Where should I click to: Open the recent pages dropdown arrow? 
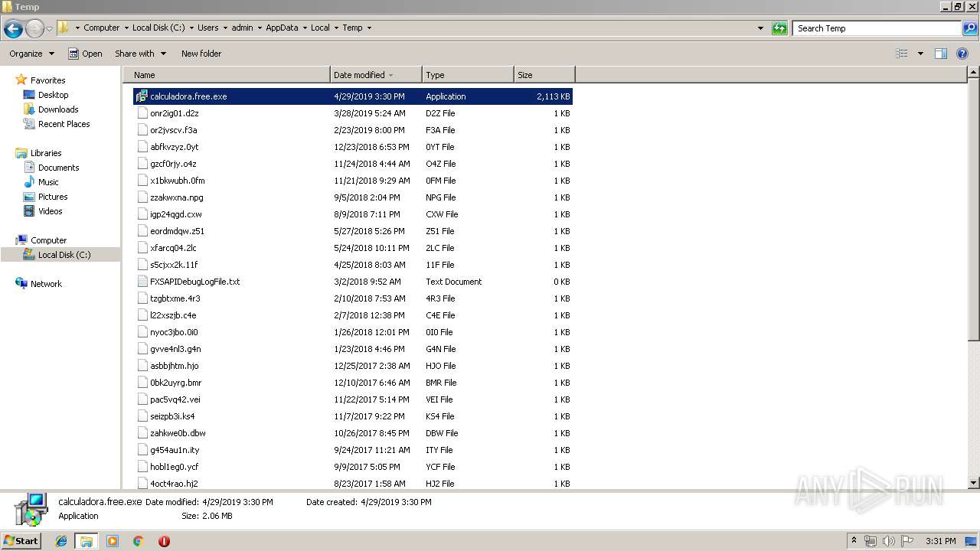coord(50,28)
